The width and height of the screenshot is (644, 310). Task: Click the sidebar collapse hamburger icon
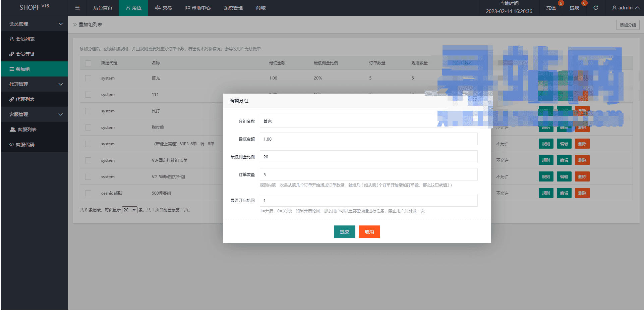77,8
